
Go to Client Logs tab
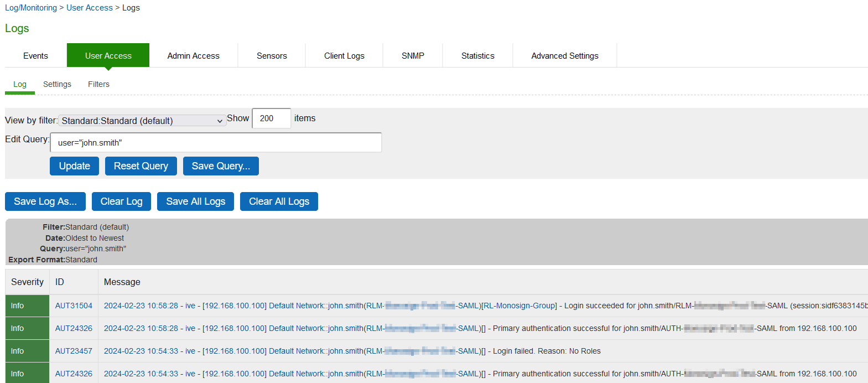[344, 56]
